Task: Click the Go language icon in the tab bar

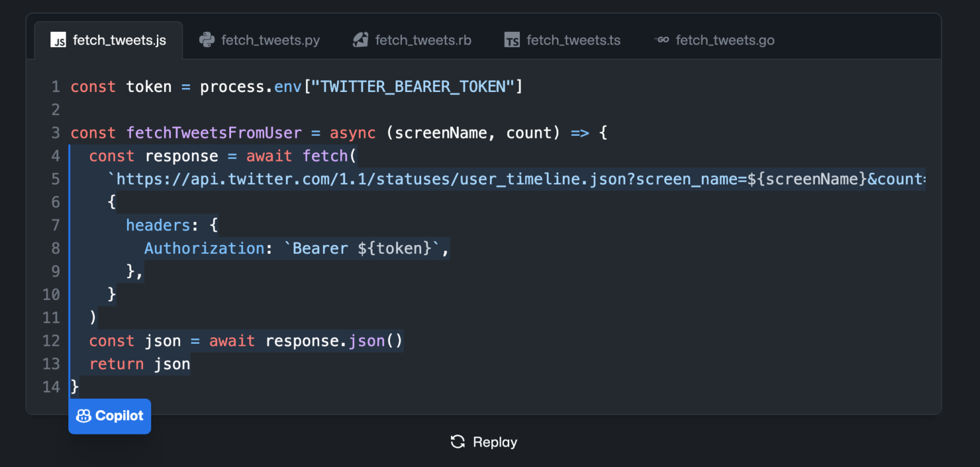Action: (x=662, y=40)
